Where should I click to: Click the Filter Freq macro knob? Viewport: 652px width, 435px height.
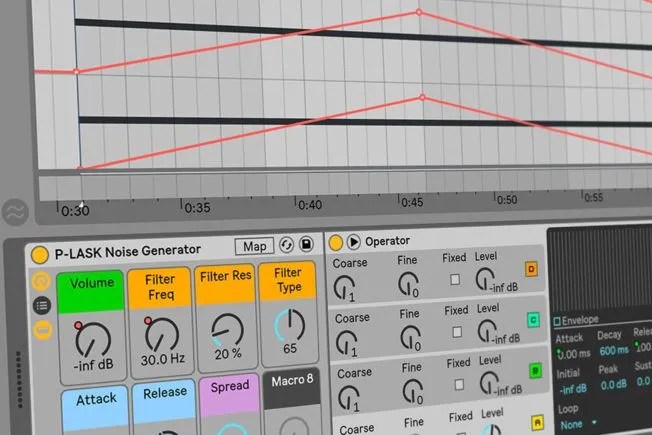point(162,334)
